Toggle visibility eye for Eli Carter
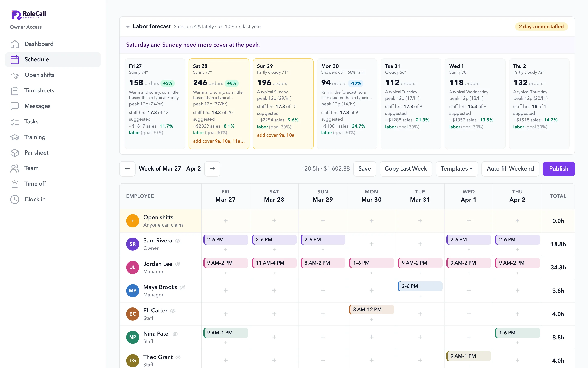The height and width of the screenshot is (368, 588). point(173,311)
